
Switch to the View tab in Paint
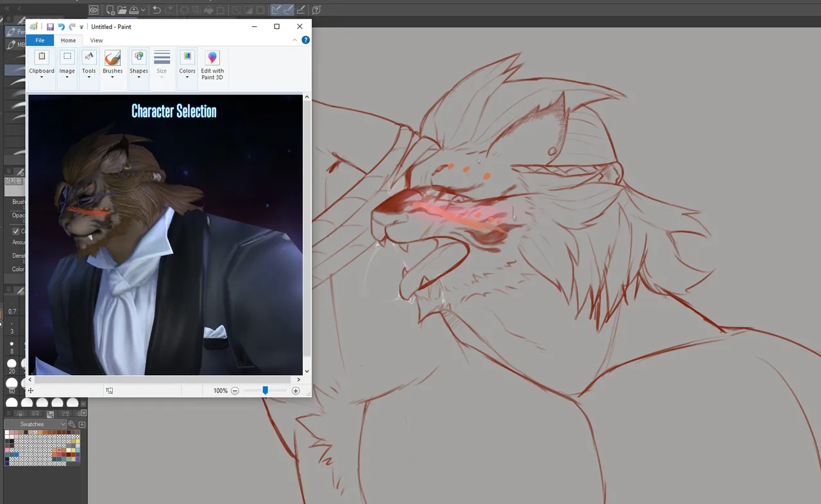point(96,40)
